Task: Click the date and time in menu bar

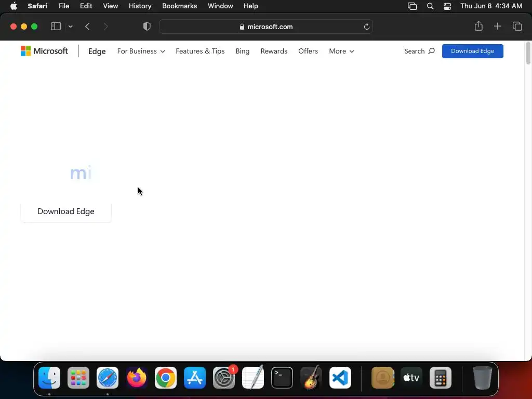Action: 491,6
